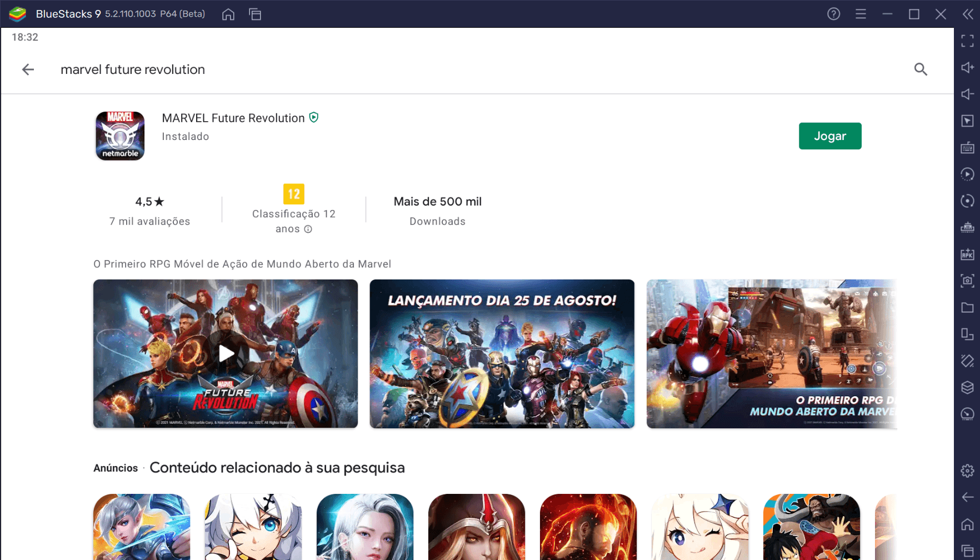
Task: Decrease volume using sidebar icon
Action: click(x=967, y=94)
